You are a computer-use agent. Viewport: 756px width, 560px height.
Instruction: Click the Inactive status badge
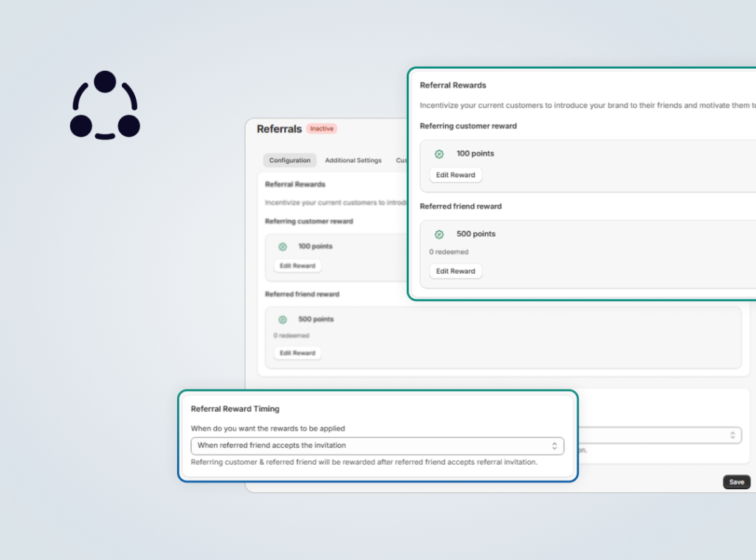coord(322,128)
